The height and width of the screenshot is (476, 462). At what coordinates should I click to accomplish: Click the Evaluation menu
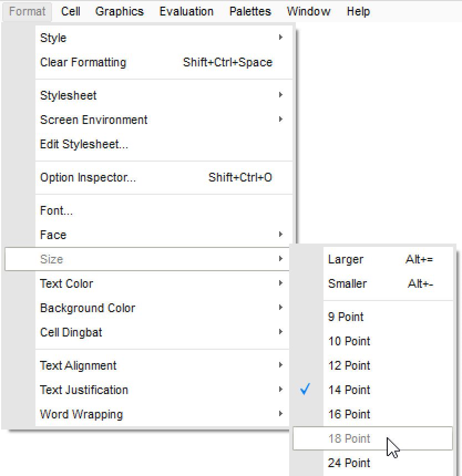[x=186, y=11]
